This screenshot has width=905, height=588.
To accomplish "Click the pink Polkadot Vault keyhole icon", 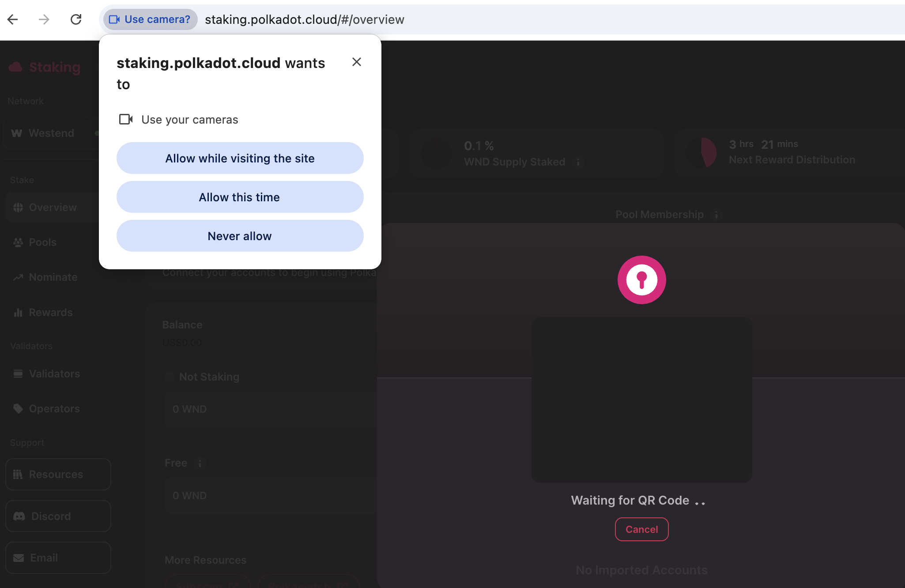I will pos(641,280).
